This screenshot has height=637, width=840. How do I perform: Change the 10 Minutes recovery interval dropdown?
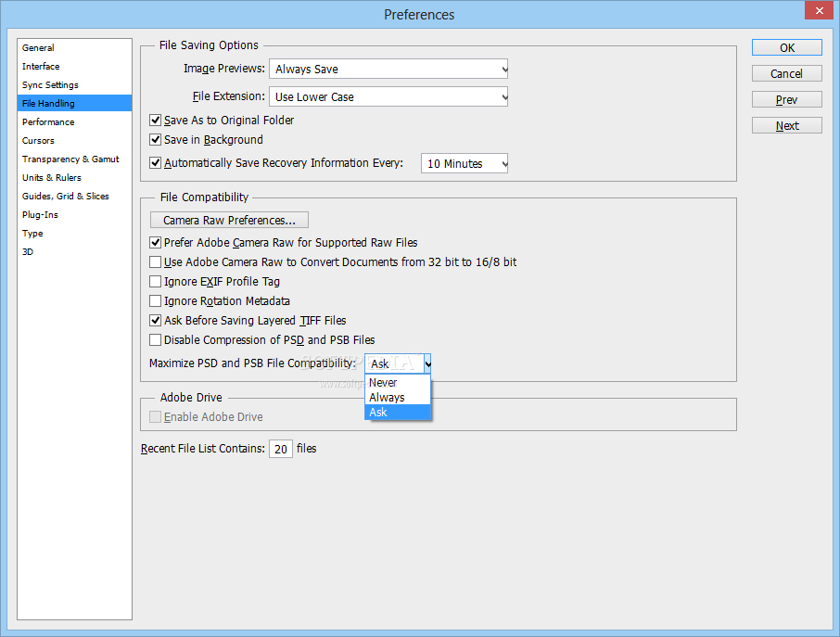(465, 163)
